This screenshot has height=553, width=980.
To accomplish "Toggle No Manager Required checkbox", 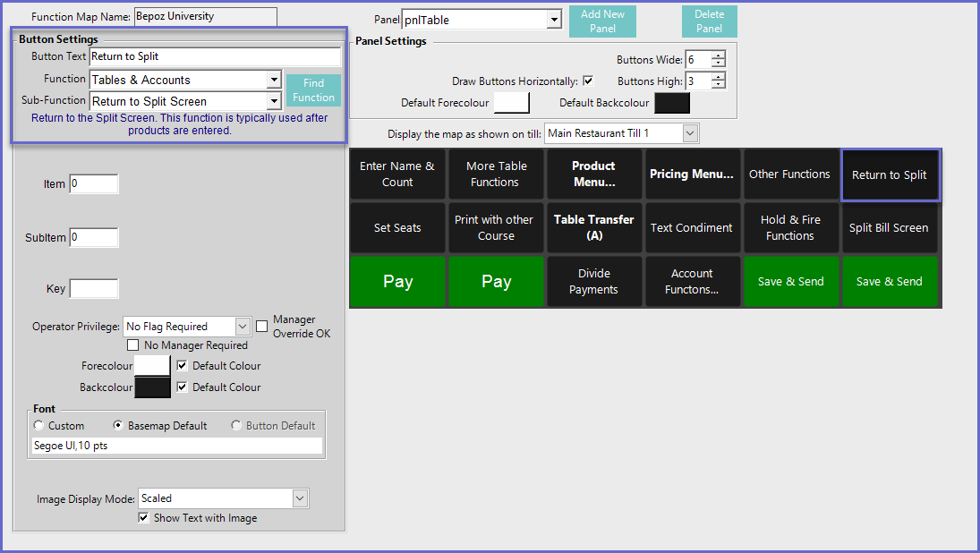I will point(132,345).
